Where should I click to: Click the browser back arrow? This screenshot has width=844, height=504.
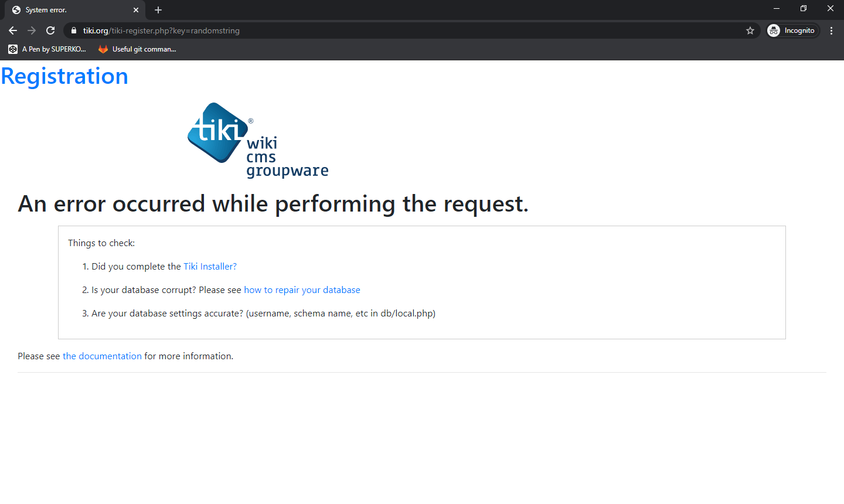click(x=13, y=30)
